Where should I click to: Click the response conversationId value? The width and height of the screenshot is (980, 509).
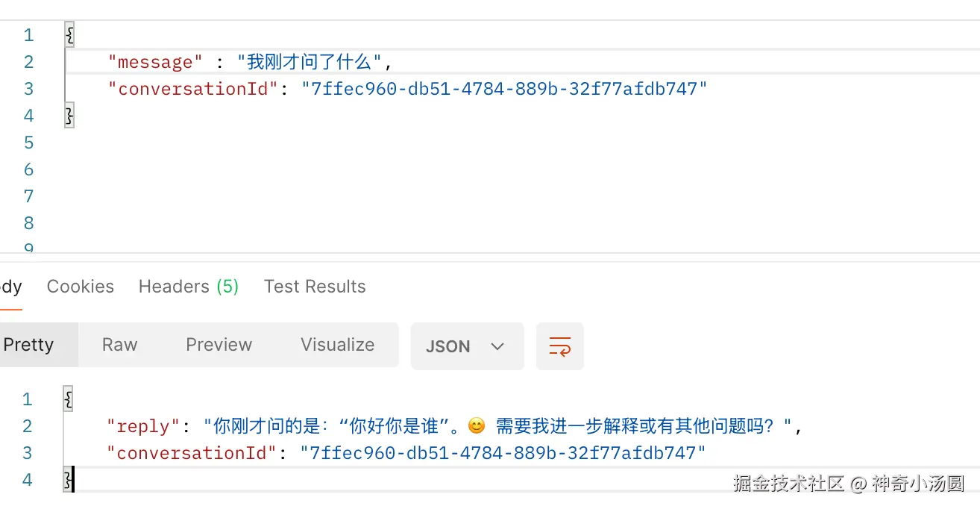(503, 453)
